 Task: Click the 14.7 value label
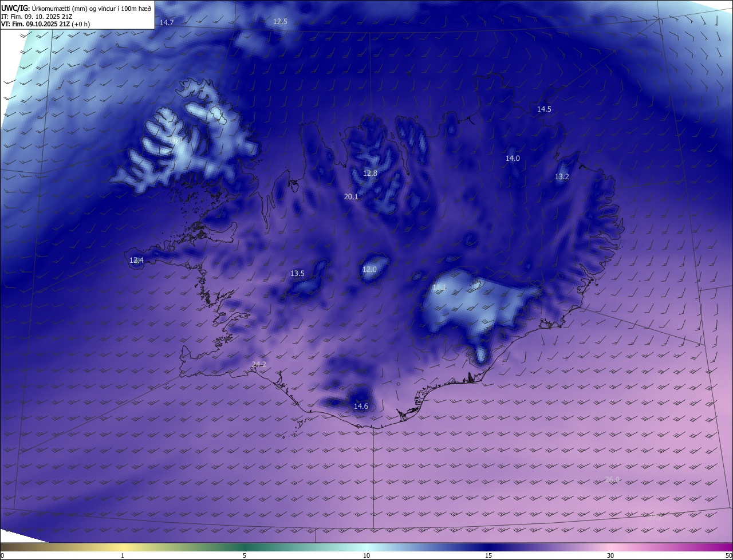pyautogui.click(x=167, y=22)
